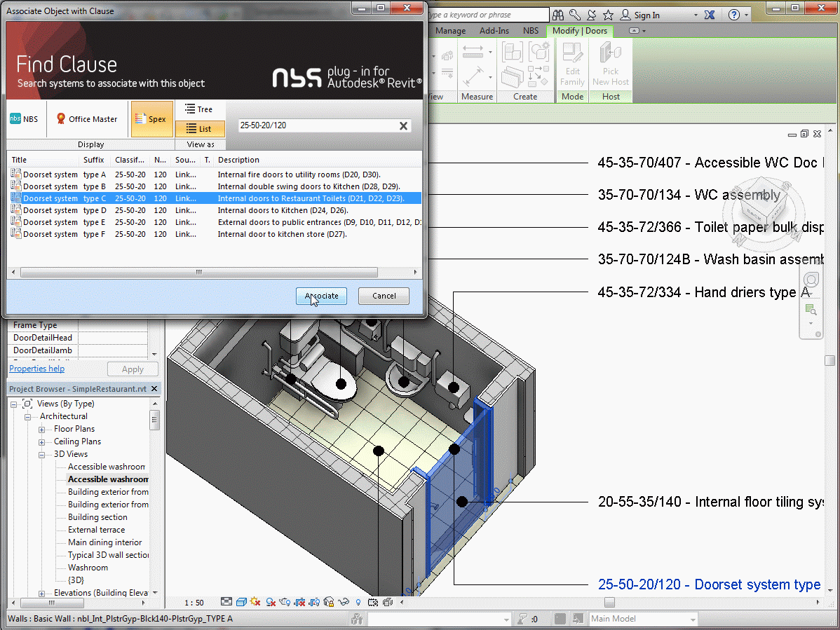Open the Washroom 3D view
This screenshot has height=630, width=840.
point(88,568)
